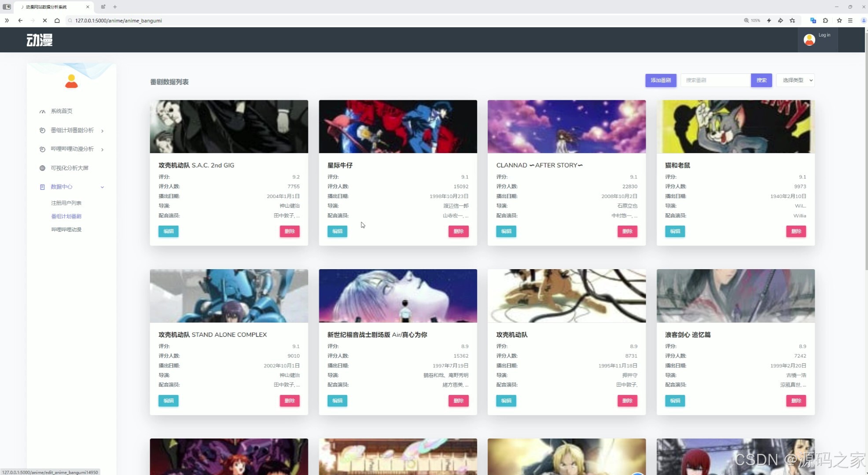The image size is (868, 475).
Task: Collapse the 数据中心 chevron
Action: [x=102, y=187]
